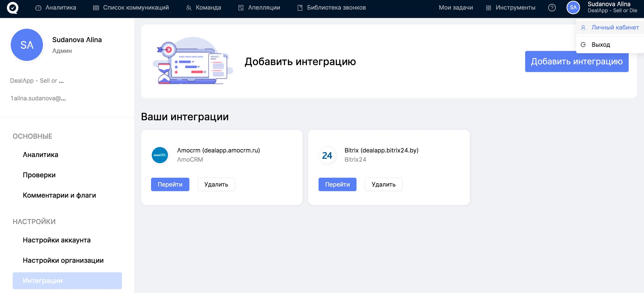Open Апелляции in the top navigation

[x=259, y=8]
